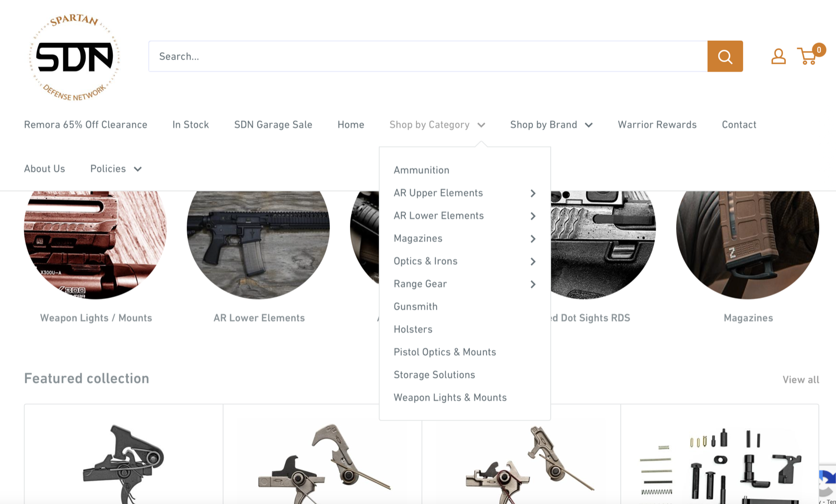Screen dimensions: 836x504
Task: Select Gunsmith category
Action: (416, 307)
